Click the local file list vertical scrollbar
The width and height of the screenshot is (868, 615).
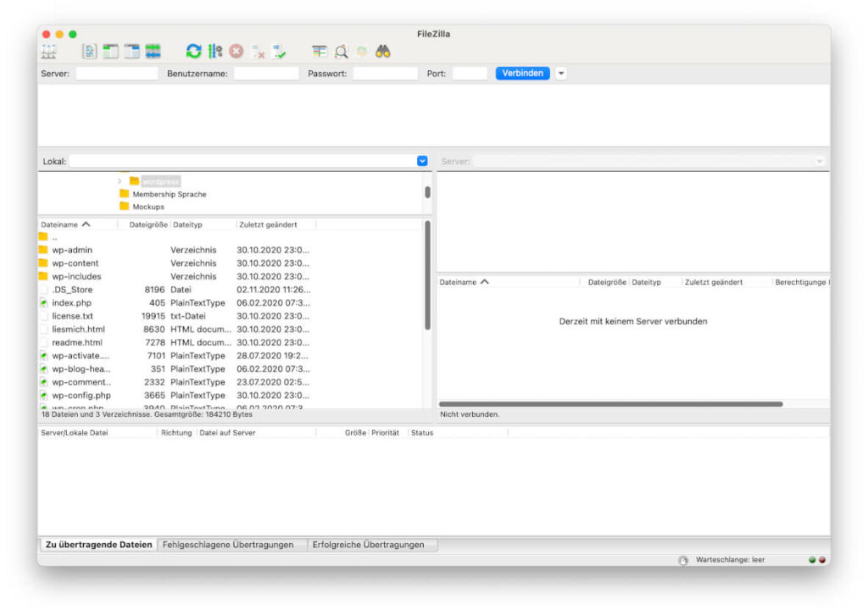pyautogui.click(x=427, y=275)
